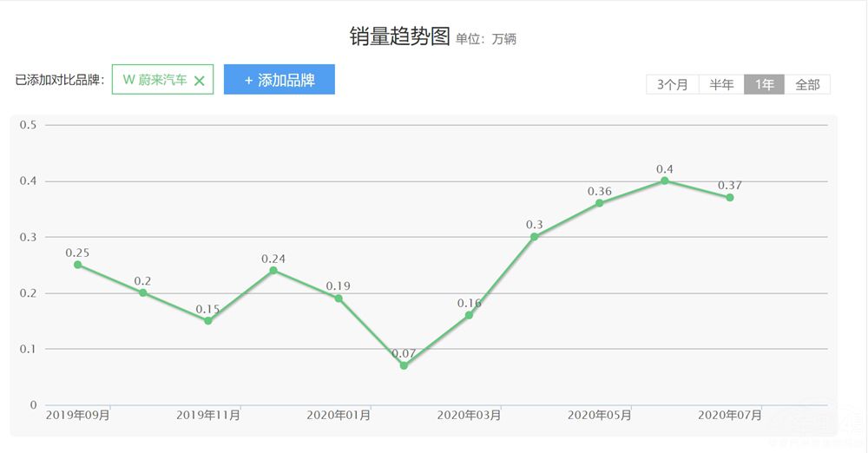Click the 0.1 y-axis label

coord(29,349)
